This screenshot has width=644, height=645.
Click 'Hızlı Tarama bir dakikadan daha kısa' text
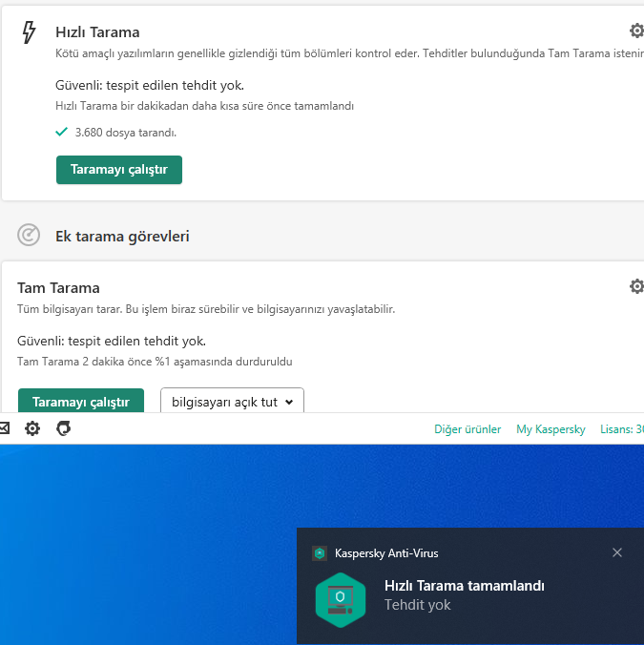(204, 106)
